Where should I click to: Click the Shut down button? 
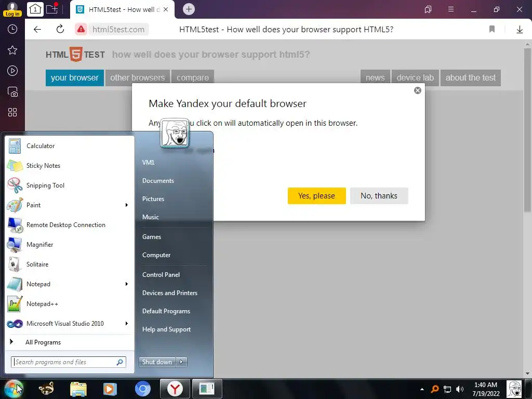pos(157,362)
